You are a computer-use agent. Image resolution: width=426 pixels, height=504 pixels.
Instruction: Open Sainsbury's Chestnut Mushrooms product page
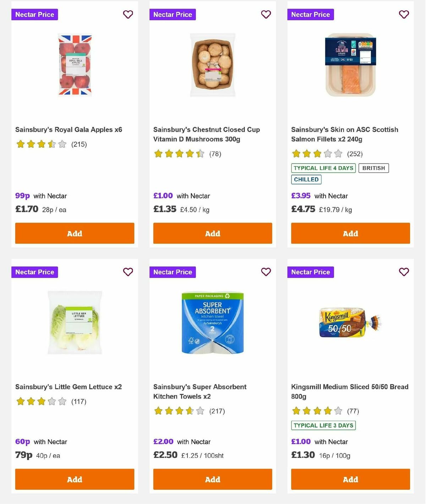tap(207, 134)
